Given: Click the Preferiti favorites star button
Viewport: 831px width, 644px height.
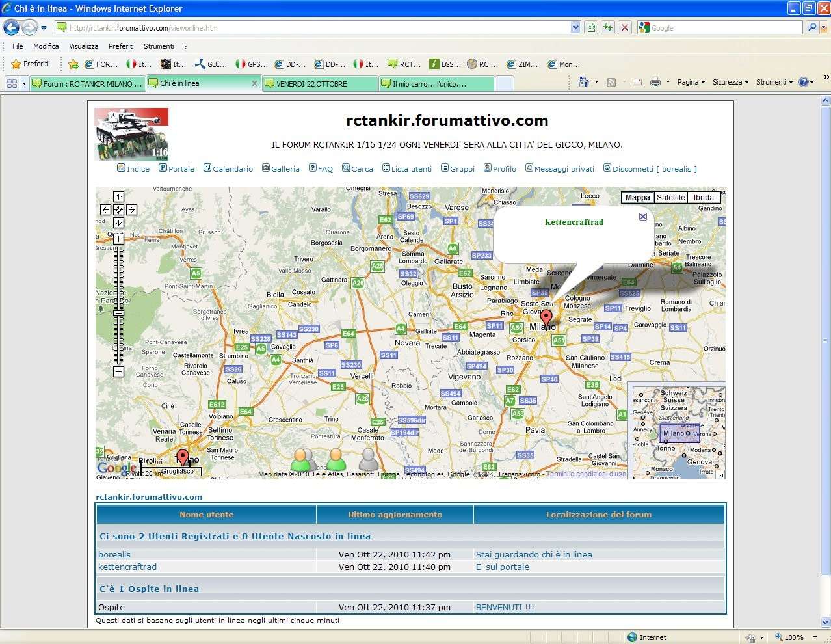Looking at the screenshot, I should (30, 64).
